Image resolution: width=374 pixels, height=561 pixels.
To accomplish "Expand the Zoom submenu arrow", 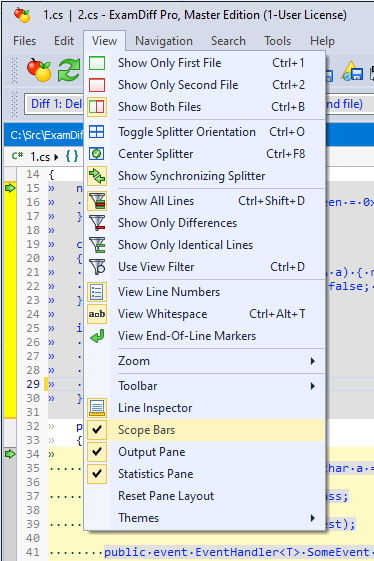I will tap(313, 361).
